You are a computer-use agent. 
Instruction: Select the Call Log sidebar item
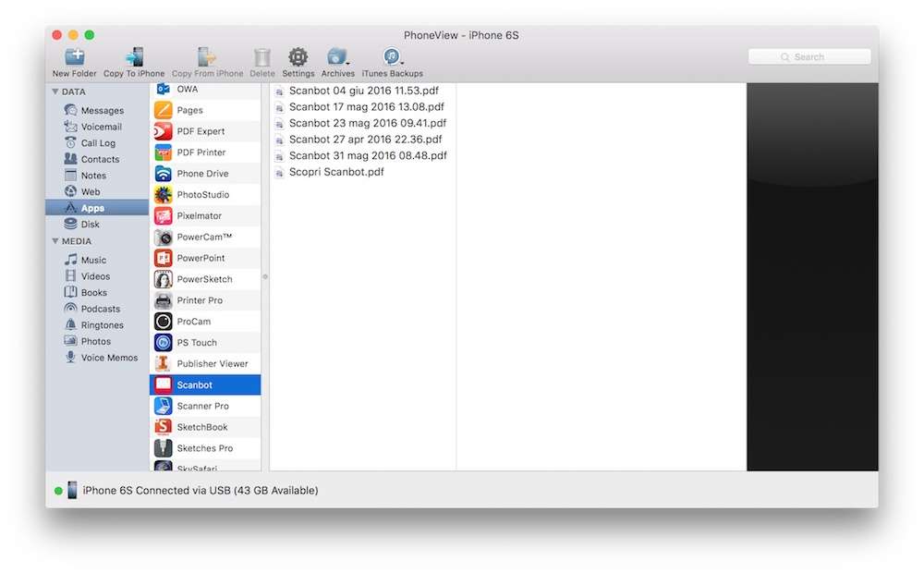98,143
